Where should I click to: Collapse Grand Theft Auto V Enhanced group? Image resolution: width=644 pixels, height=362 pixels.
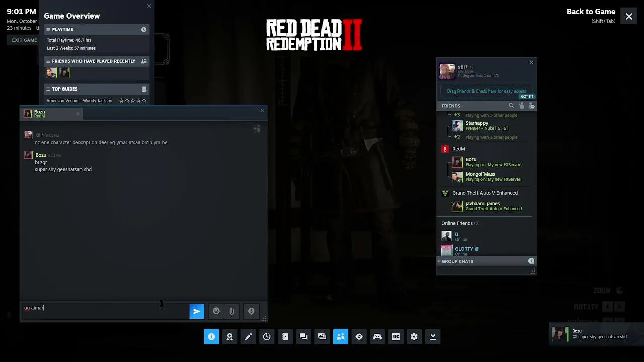(485, 193)
